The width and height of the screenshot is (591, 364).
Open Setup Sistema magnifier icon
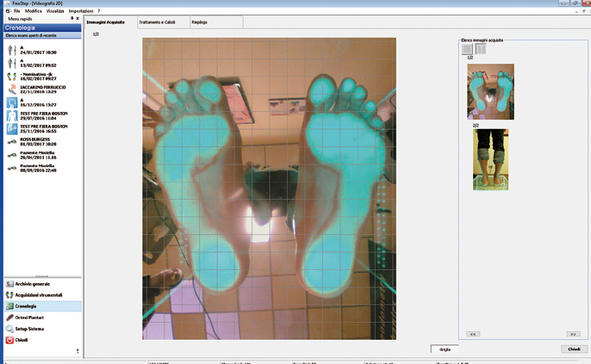click(x=9, y=329)
